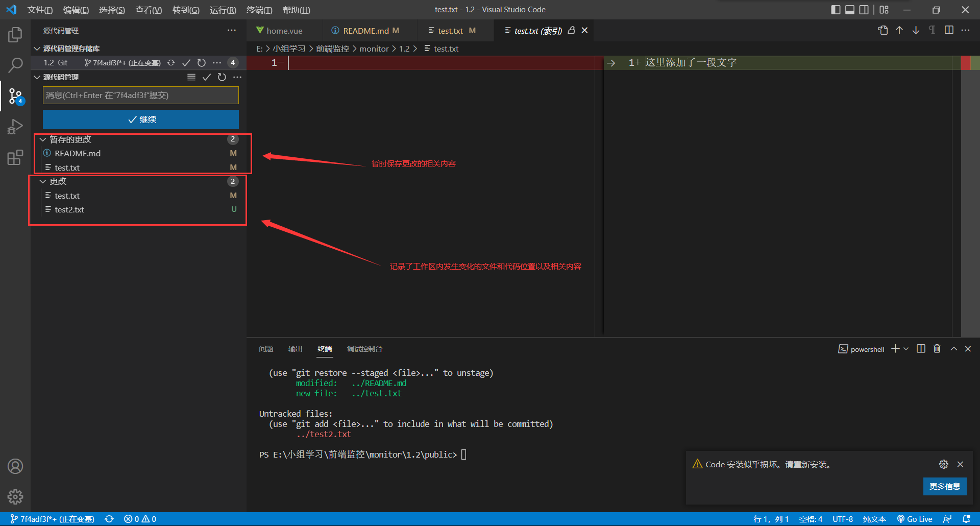This screenshot has width=980, height=526.
Task: Open the Manage gear in activity bar
Action: pos(15,497)
